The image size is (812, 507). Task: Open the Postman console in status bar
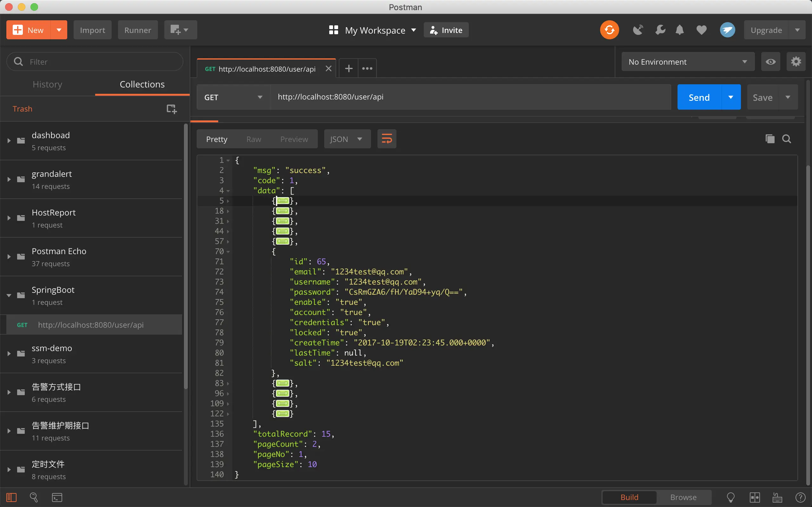[57, 497]
